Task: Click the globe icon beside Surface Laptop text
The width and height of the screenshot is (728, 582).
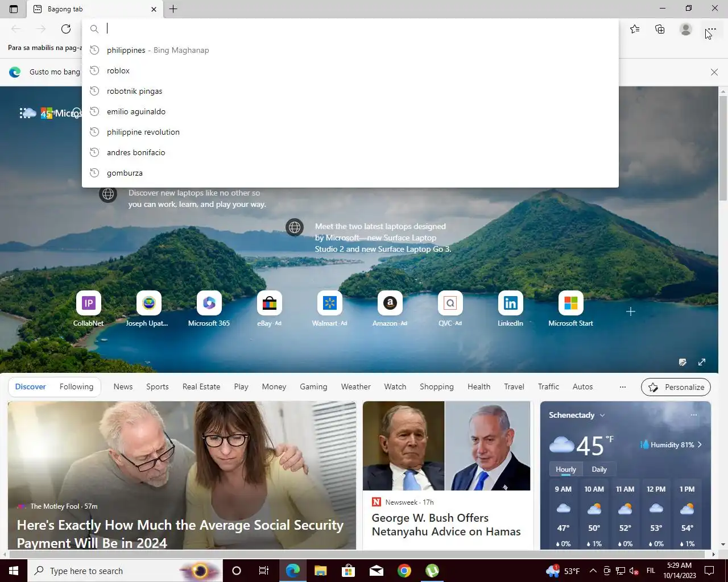Action: [295, 227]
